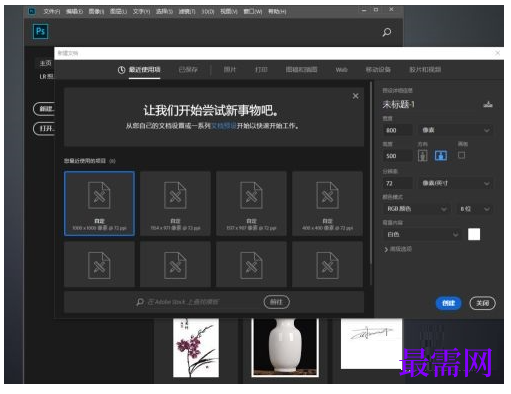The image size is (511, 394).
Task: Click the 打开... button on home screen
Action: point(44,129)
